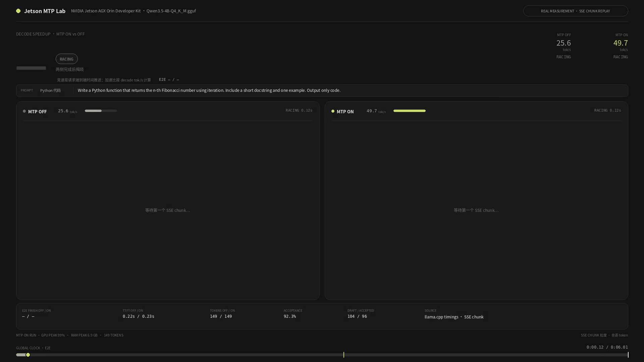Viewport: 644px width, 362px height.
Task: Click the DECODE SPEEDUP · MTP ON vs OFF heading
Action: pos(50,34)
